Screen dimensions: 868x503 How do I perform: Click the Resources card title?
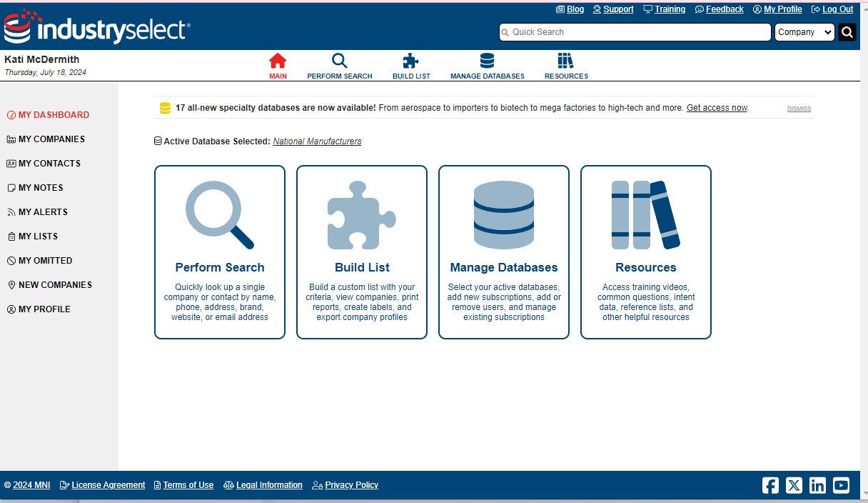(646, 268)
